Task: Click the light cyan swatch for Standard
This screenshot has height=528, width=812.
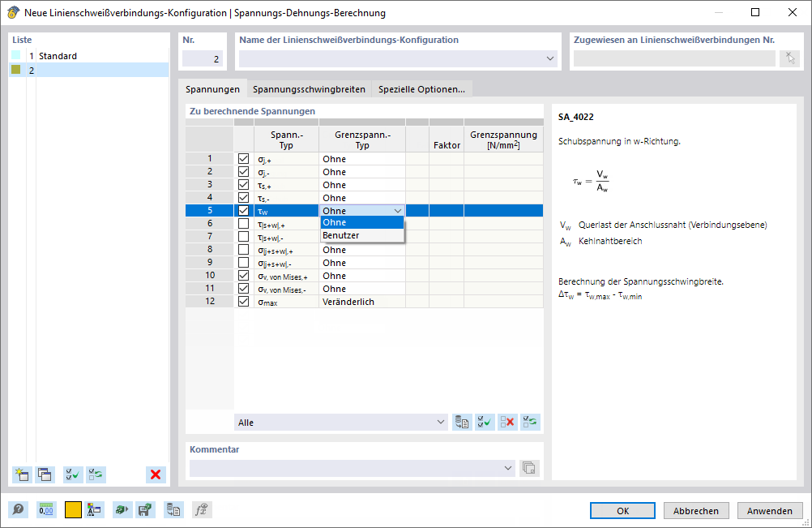Action: pyautogui.click(x=16, y=55)
